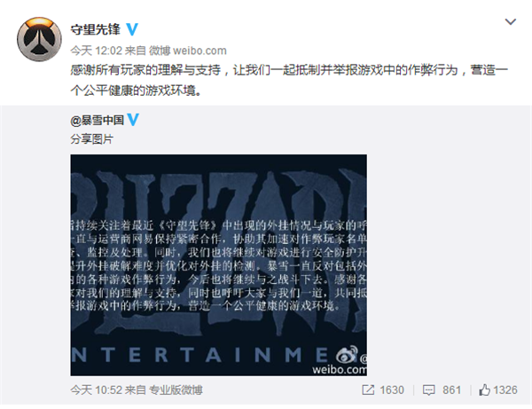
Task: Expand the post options chevron menu
Action: click(511, 22)
